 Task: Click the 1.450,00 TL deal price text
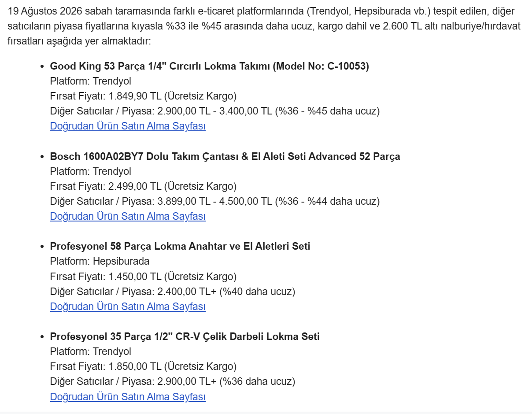(135, 277)
